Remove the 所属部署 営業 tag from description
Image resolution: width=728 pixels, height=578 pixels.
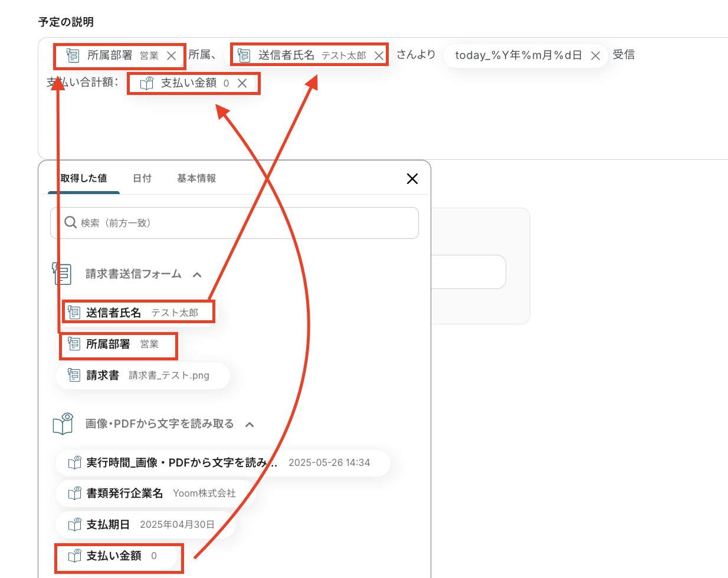click(172, 55)
